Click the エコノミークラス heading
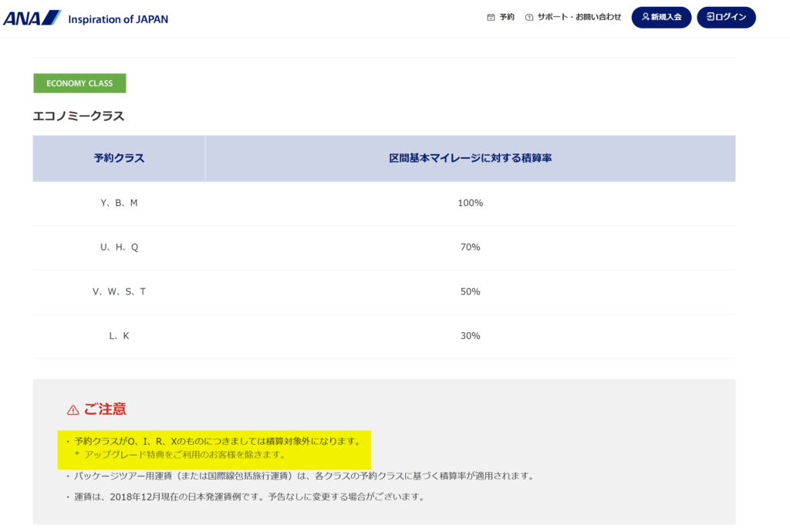 79,116
